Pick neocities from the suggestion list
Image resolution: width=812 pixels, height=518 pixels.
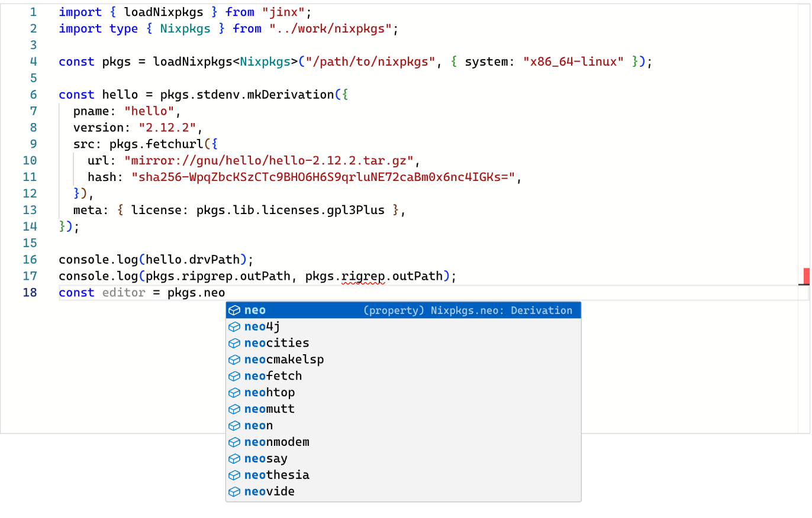click(x=404, y=344)
